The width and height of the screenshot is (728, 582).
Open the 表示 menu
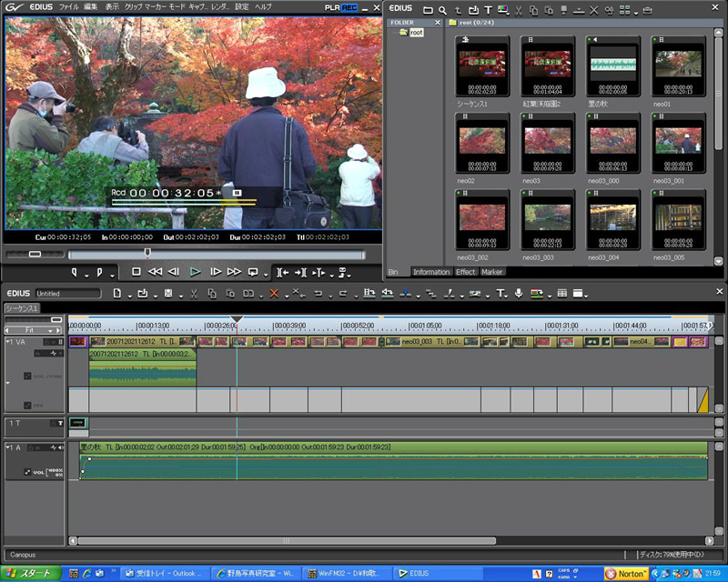pos(112,7)
